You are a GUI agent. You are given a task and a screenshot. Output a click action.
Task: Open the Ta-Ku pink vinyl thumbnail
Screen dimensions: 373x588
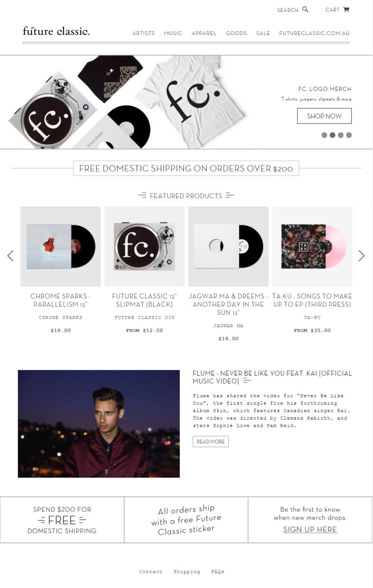point(312,246)
